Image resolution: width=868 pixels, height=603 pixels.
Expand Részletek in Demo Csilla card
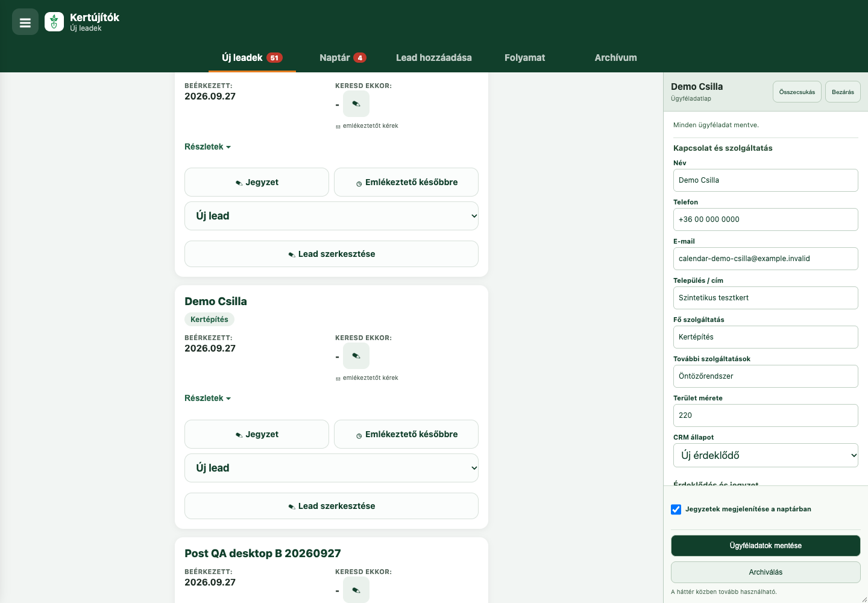tap(208, 398)
